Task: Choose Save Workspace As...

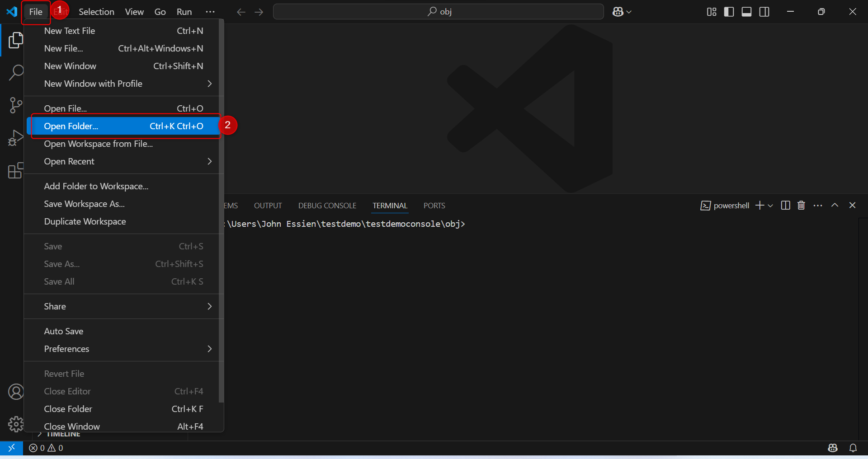Action: point(123,204)
